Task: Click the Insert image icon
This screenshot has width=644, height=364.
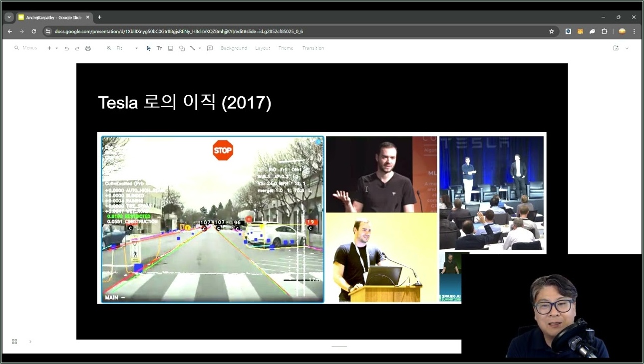Action: (170, 48)
